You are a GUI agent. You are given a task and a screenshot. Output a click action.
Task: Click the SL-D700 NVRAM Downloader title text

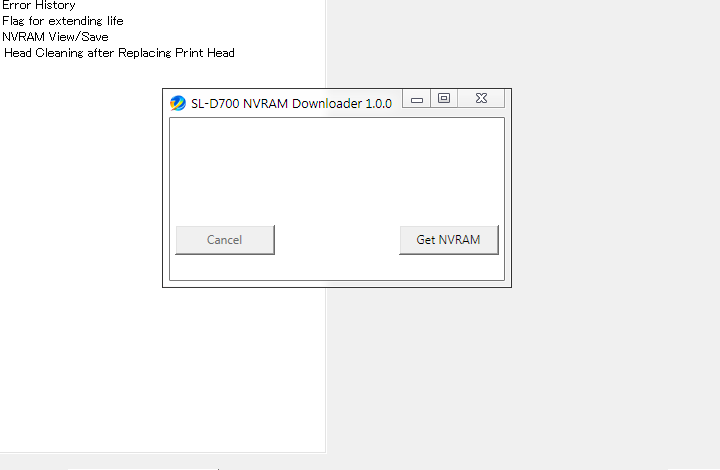(291, 104)
